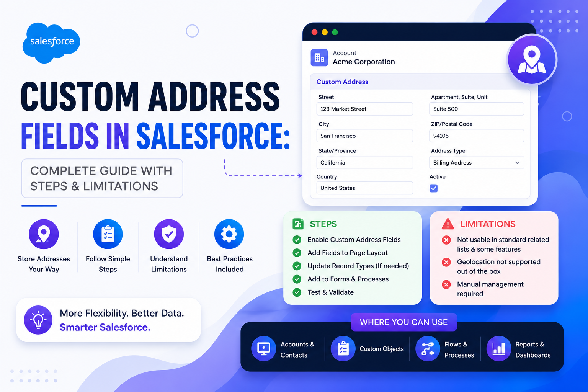The image size is (588, 392).
Task: Click the large map pin location badge
Action: pos(532,60)
